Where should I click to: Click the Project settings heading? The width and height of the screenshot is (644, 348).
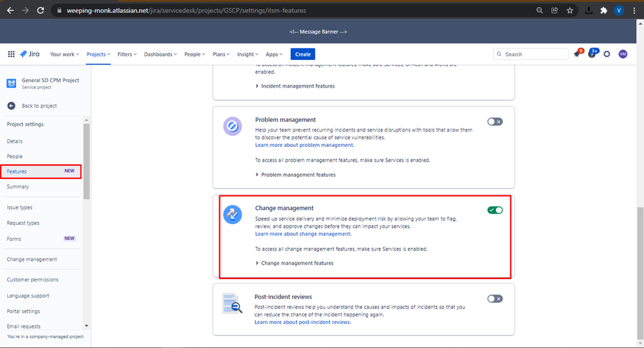click(x=25, y=124)
